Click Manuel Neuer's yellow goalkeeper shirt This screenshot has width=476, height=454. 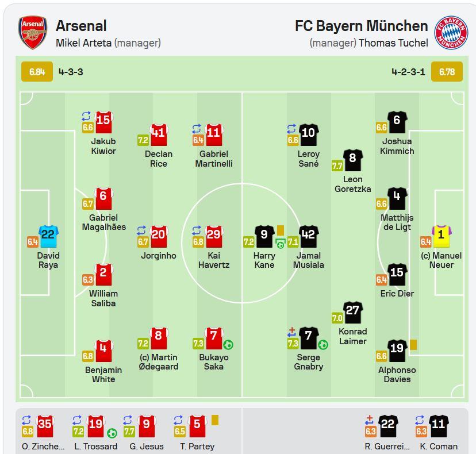[x=442, y=236]
